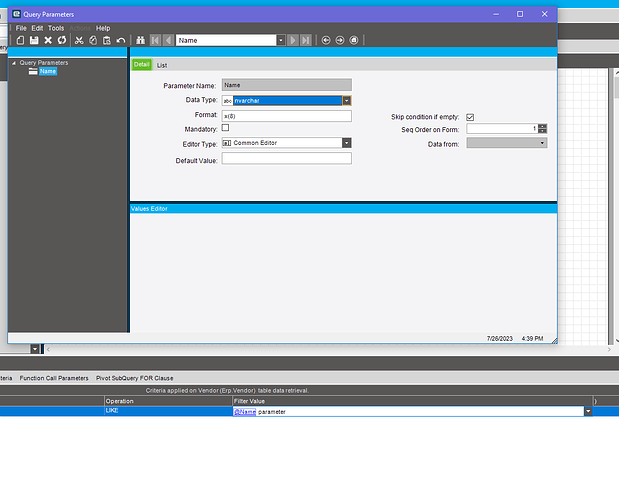Click the Format input field
619x500 pixels.
[x=287, y=116]
